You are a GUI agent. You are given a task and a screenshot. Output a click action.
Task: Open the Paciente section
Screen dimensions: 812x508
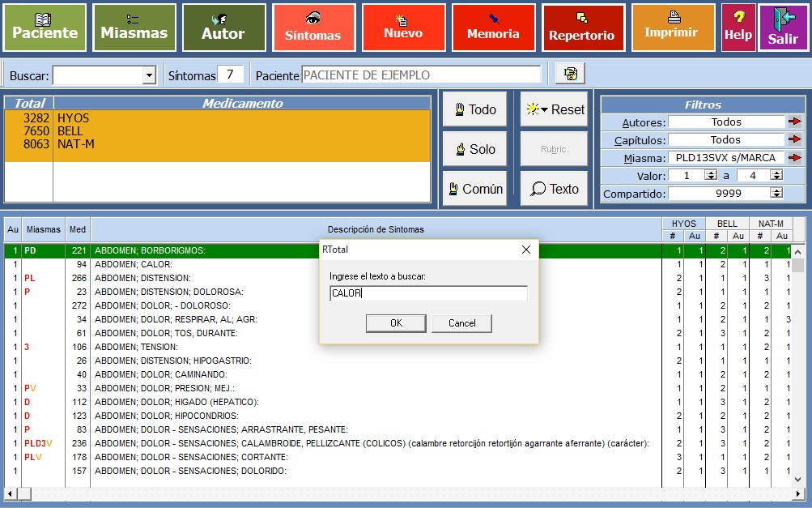point(45,28)
